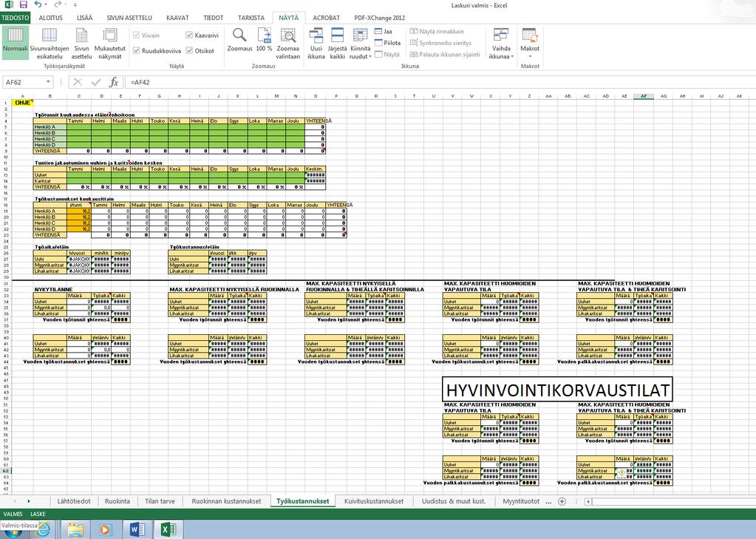Show more sheet tabs with the ellipsis

[x=548, y=501]
